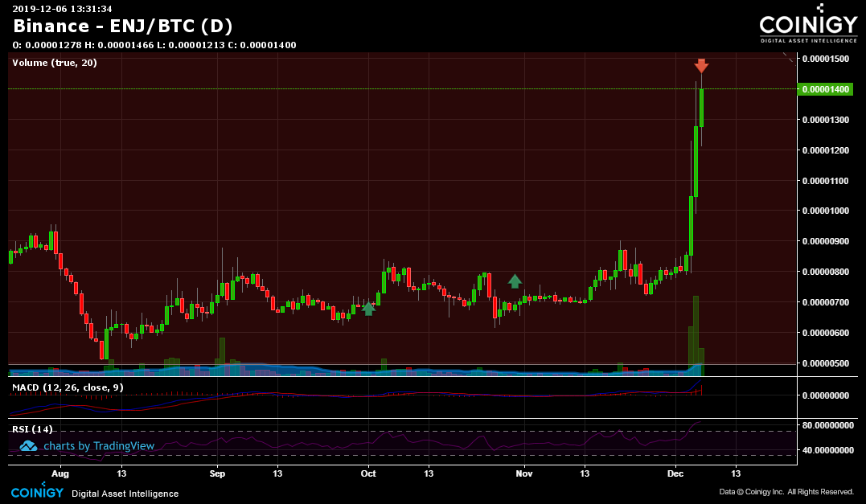Click the 0.00001000 price axis label
Image resolution: width=866 pixels, height=504 pixels.
826,211
